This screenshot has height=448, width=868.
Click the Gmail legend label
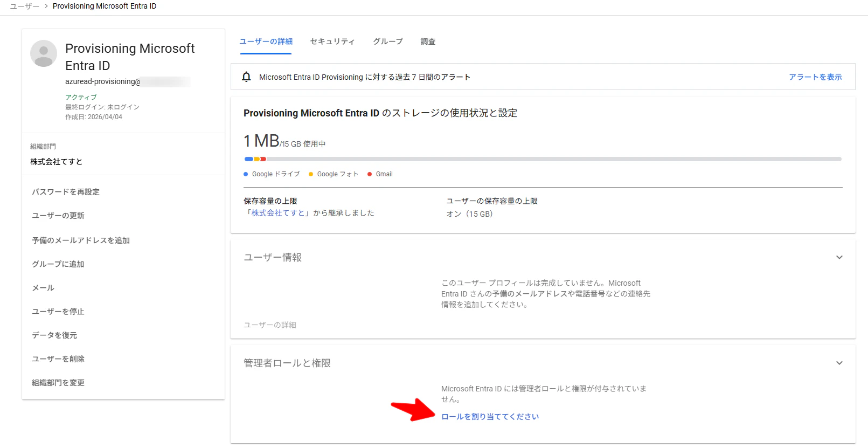pos(384,174)
